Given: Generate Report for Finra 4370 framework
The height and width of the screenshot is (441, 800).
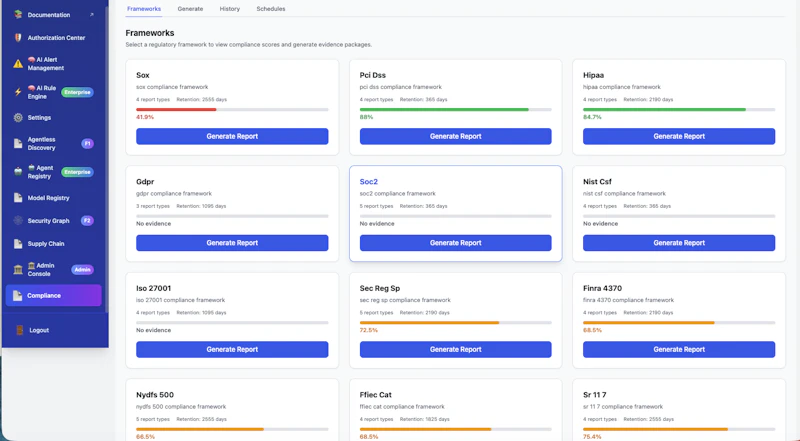Looking at the screenshot, I should coord(679,350).
